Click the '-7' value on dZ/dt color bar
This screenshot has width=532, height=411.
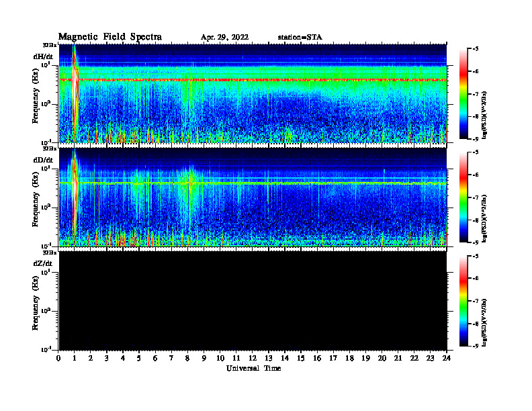click(x=476, y=301)
